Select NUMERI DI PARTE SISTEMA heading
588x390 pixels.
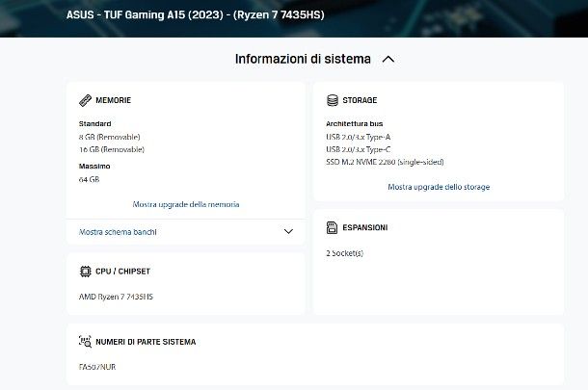click(x=146, y=342)
